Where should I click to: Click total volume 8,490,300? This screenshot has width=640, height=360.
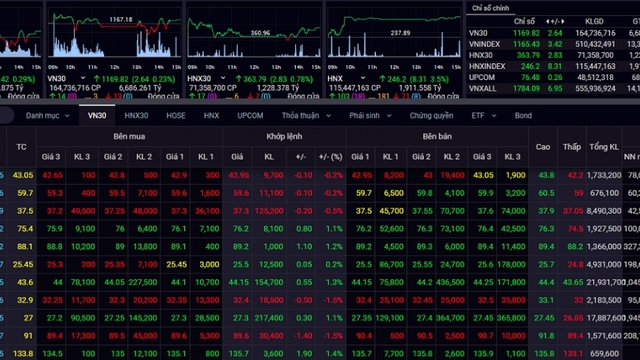[604, 211]
